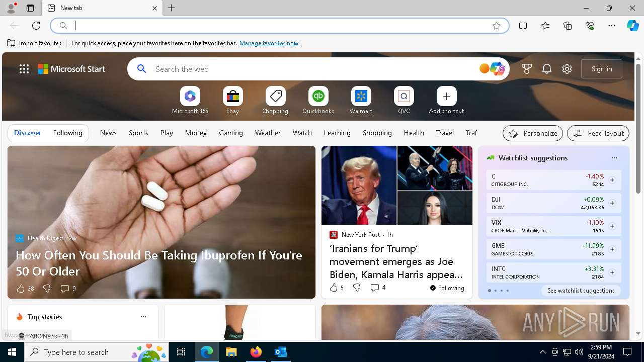The image size is (644, 362).
Task: Open Top stories more options
Action: click(x=143, y=317)
